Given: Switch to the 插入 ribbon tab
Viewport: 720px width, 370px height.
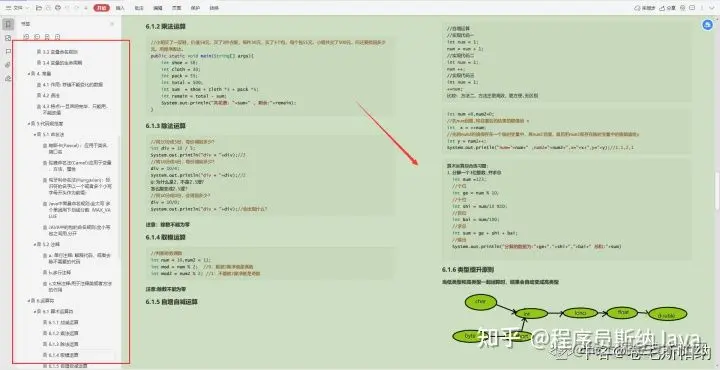Looking at the screenshot, I should (120, 8).
